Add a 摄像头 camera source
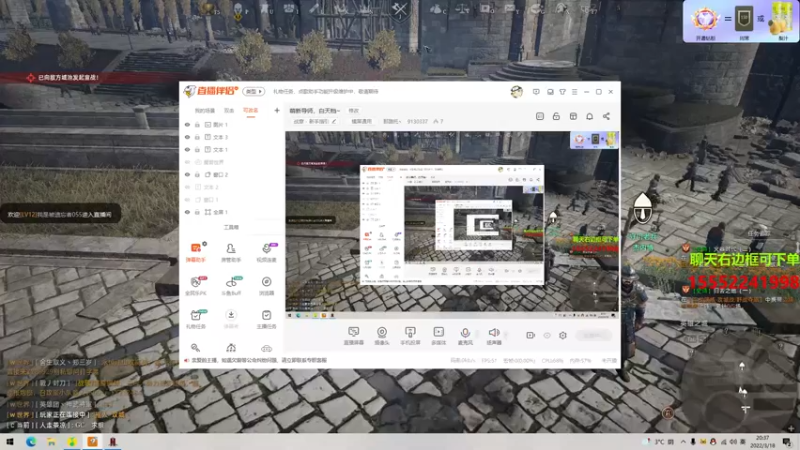 point(382,336)
